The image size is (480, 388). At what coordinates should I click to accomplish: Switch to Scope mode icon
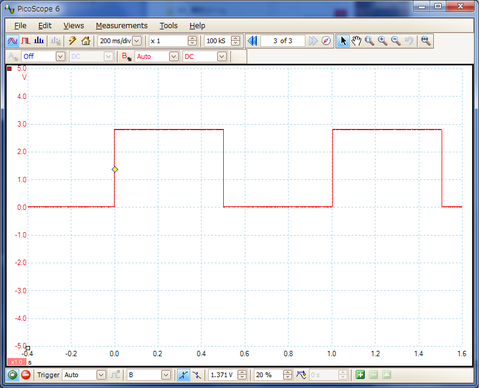tap(13, 41)
